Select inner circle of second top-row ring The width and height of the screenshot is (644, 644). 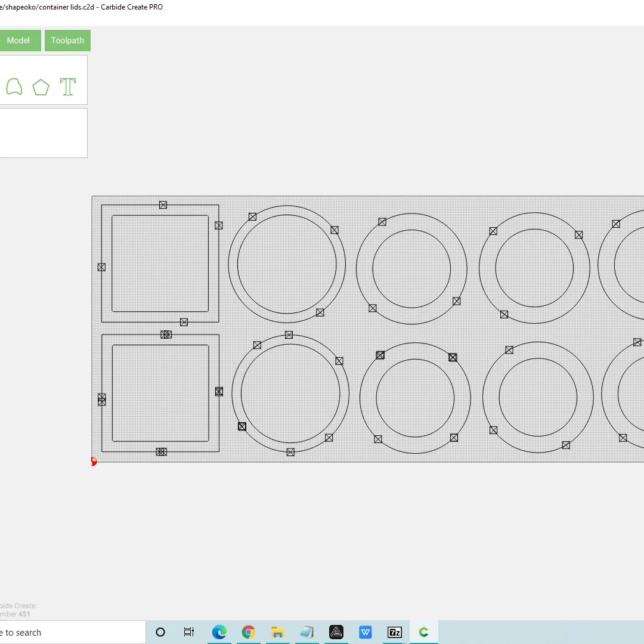411,268
